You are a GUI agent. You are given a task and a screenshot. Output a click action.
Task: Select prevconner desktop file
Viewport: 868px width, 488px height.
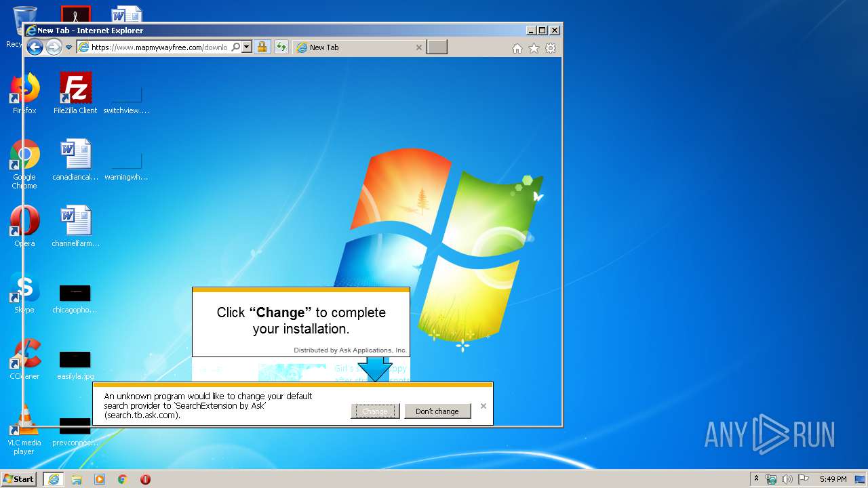[x=75, y=432]
